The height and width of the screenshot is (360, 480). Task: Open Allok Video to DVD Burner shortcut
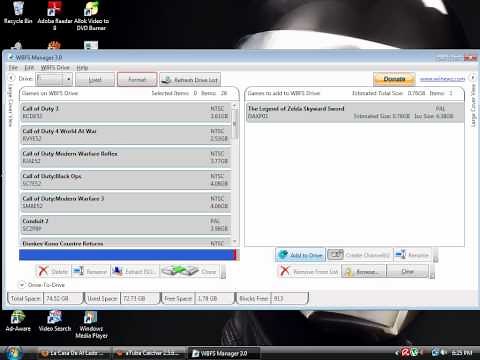click(91, 16)
